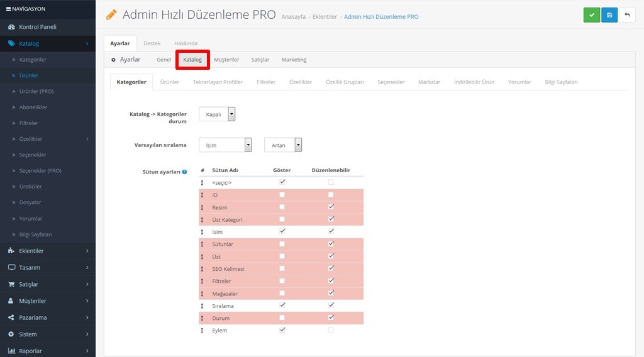Click the green checkmark save button
The width and height of the screenshot is (644, 357).
click(591, 15)
